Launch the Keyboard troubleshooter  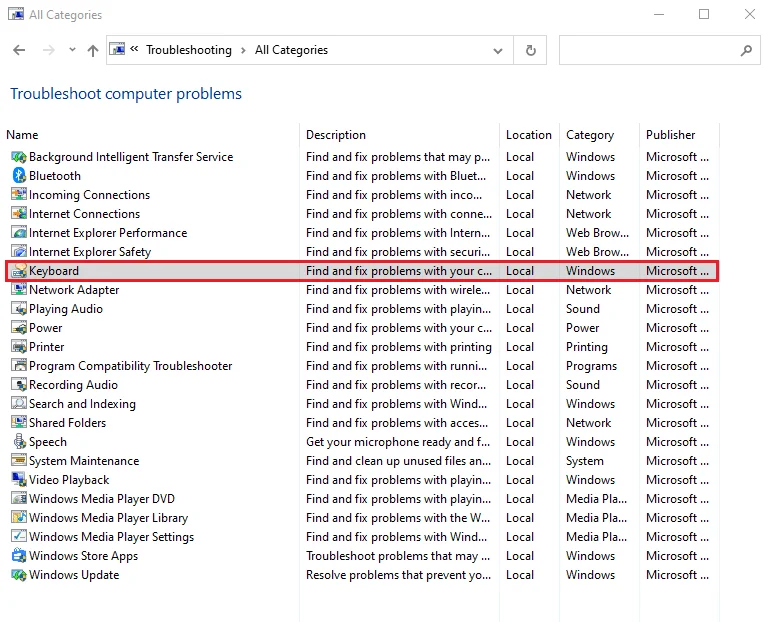[54, 271]
